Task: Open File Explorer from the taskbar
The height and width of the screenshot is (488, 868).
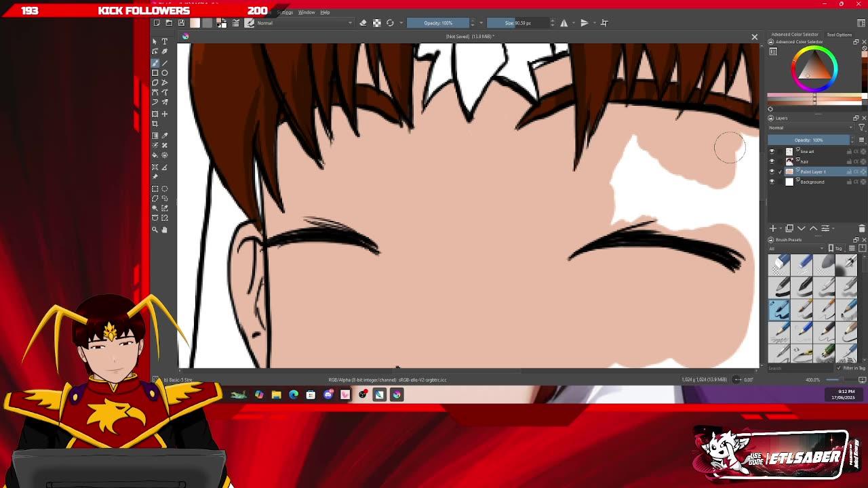Action: 276,394
